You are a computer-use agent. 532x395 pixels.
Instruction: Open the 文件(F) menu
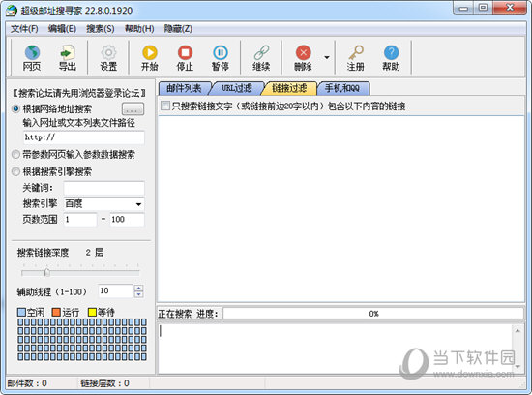pyautogui.click(x=24, y=29)
